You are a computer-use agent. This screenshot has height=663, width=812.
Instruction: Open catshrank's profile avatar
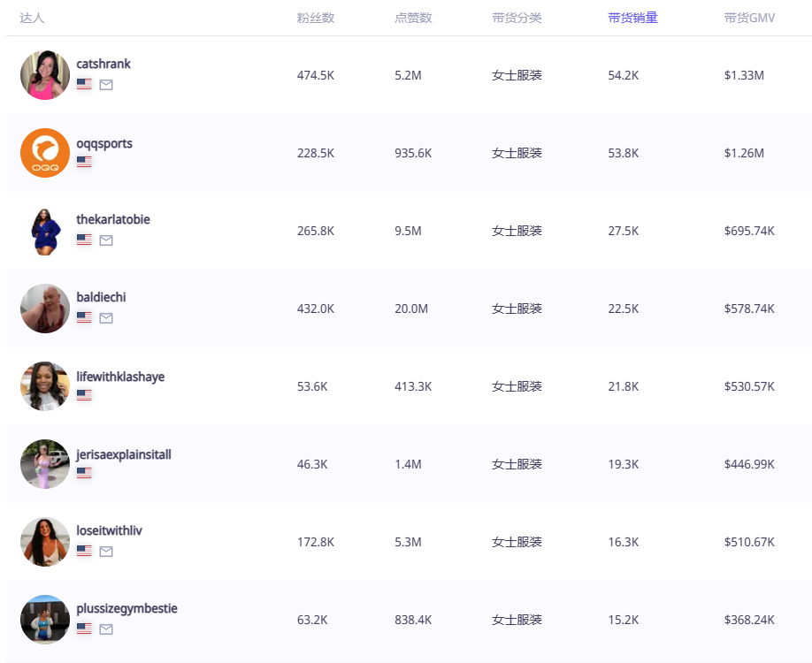coord(45,75)
